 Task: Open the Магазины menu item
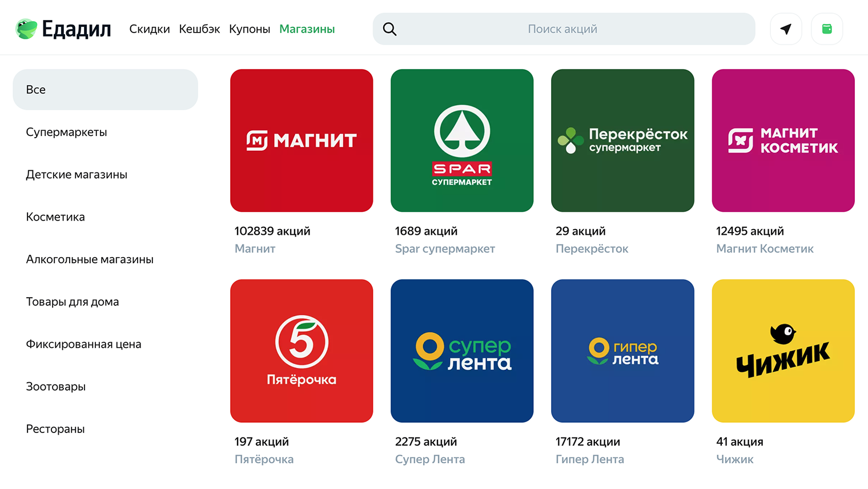(x=307, y=29)
